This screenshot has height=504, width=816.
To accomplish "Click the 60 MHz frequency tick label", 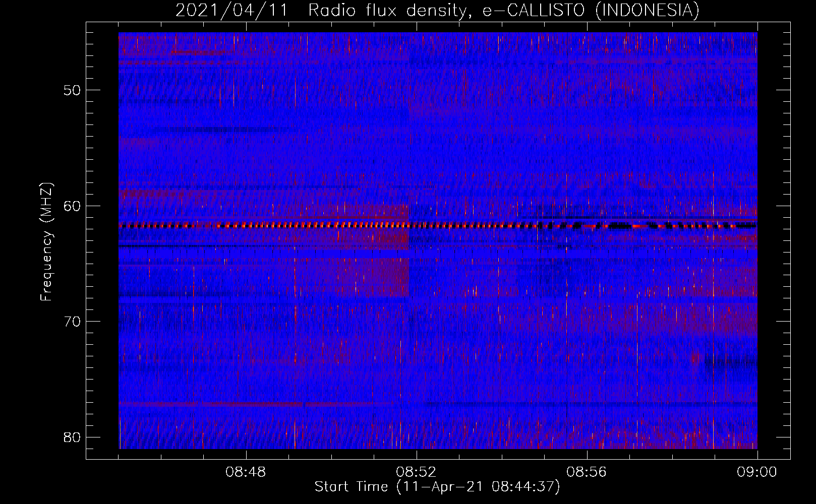I will [x=72, y=206].
